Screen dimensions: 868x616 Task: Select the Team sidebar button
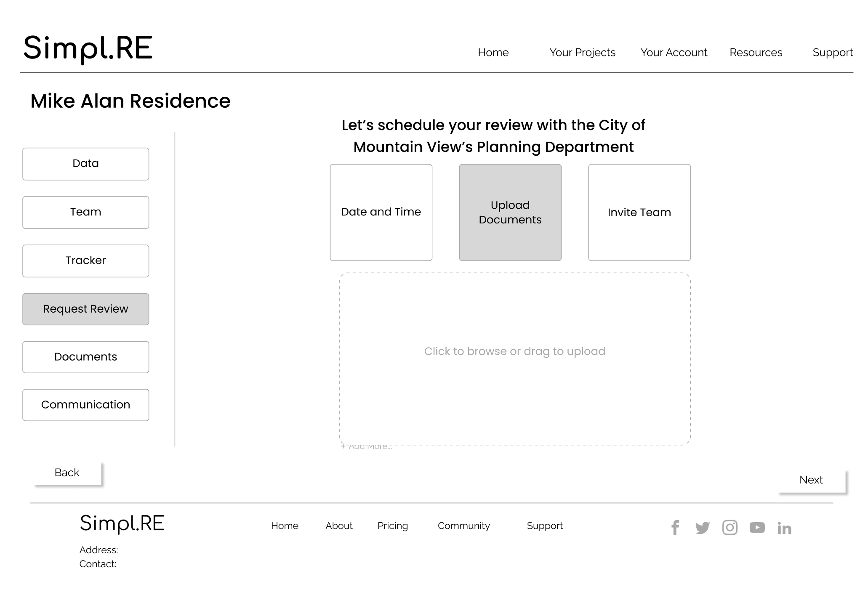pyautogui.click(x=86, y=212)
